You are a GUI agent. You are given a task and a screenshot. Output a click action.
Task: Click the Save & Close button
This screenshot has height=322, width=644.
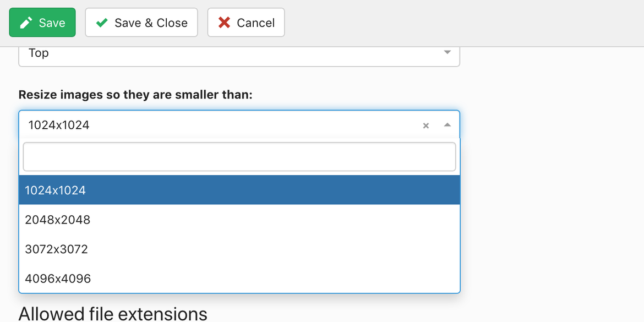click(141, 23)
